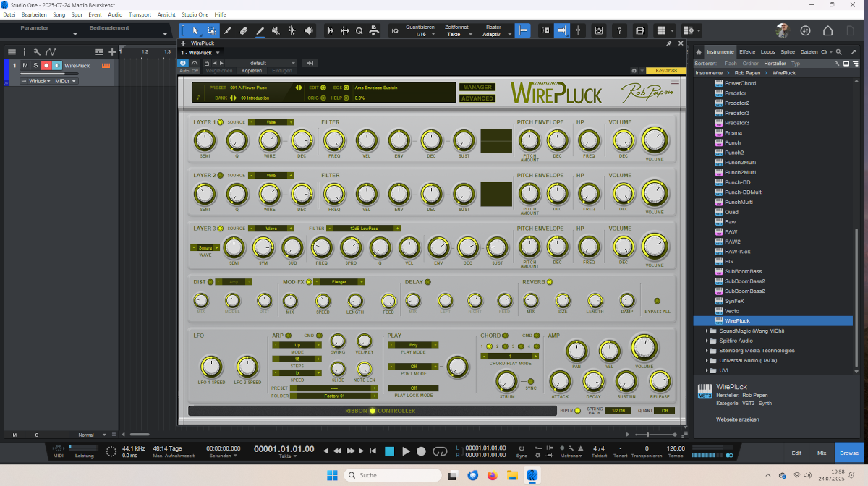The height and width of the screenshot is (486, 868).
Task: Open the help question mark icon
Action: tap(619, 30)
